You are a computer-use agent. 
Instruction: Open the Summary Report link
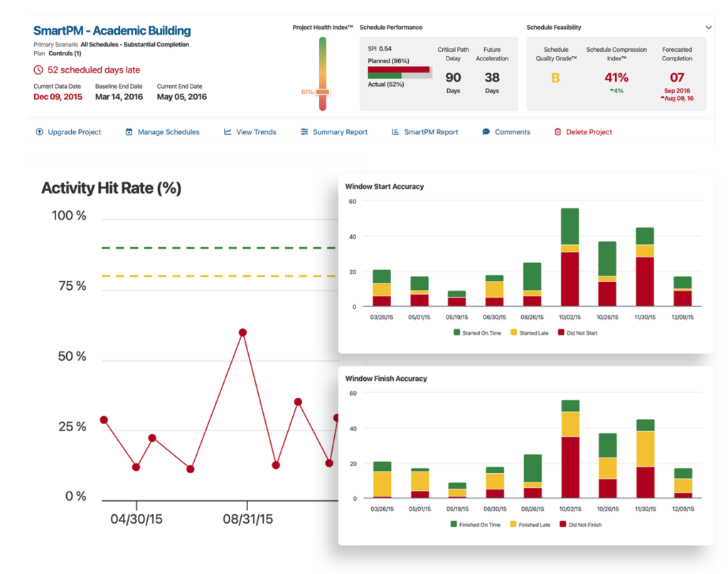pos(340,132)
